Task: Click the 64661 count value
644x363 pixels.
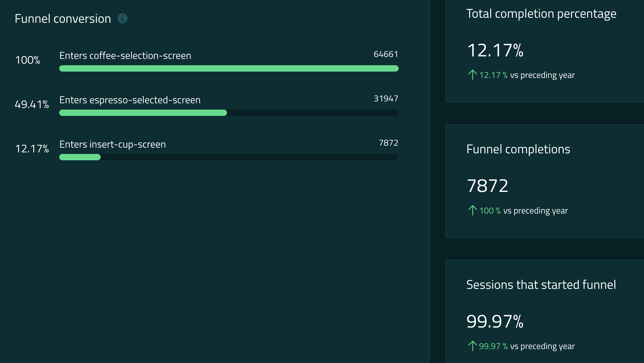Action: pyautogui.click(x=386, y=54)
